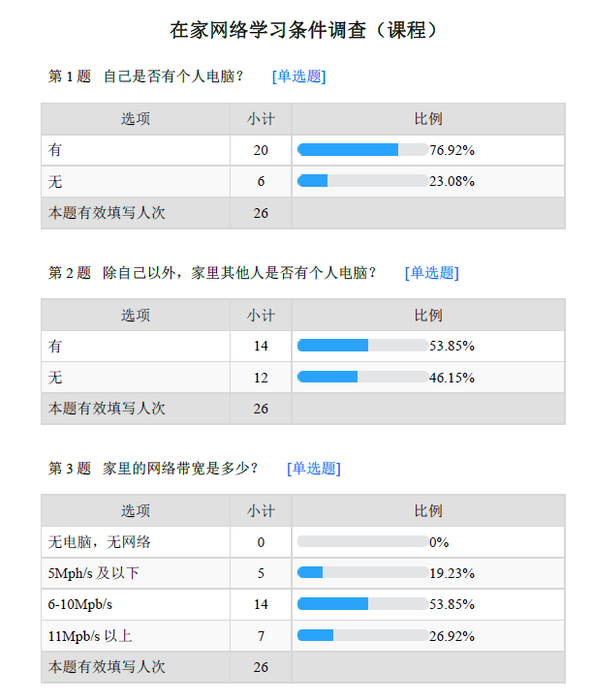Image resolution: width=592 pixels, height=700 pixels.
Task: Click question text "自己是否有个人电脑？"
Action: [x=172, y=76]
